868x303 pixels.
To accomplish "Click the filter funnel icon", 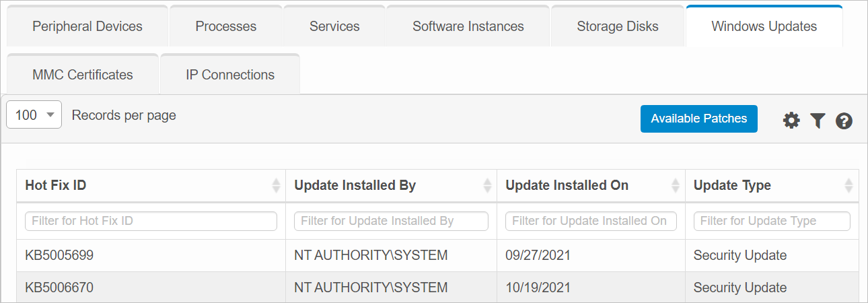I will pyautogui.click(x=818, y=121).
